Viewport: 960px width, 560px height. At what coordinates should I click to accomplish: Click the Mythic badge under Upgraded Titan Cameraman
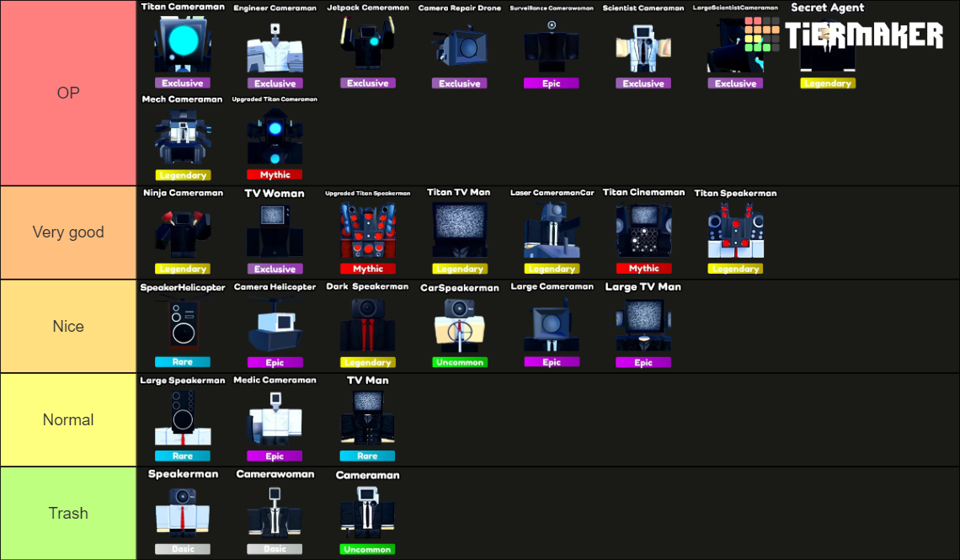click(275, 175)
